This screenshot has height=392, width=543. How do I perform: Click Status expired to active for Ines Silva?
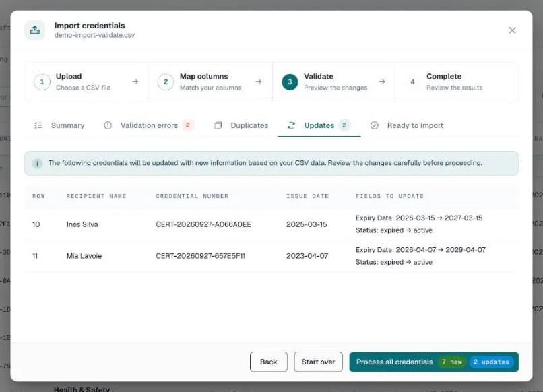point(393,230)
